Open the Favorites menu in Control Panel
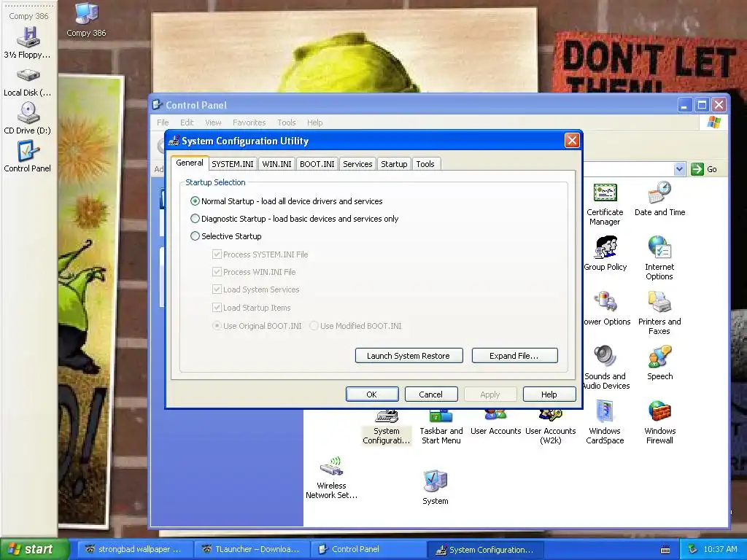747x560 pixels. pos(249,122)
